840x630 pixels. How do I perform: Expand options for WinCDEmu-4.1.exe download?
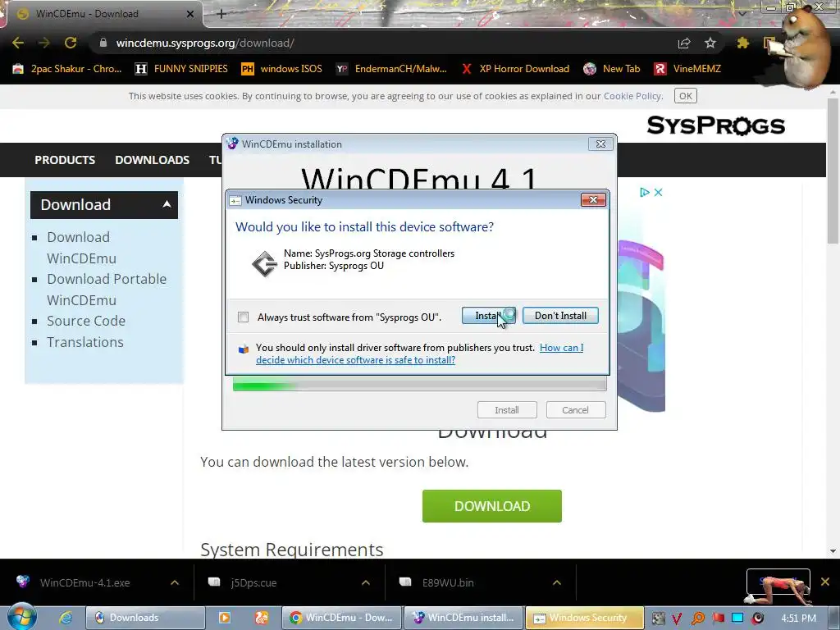pos(175,582)
